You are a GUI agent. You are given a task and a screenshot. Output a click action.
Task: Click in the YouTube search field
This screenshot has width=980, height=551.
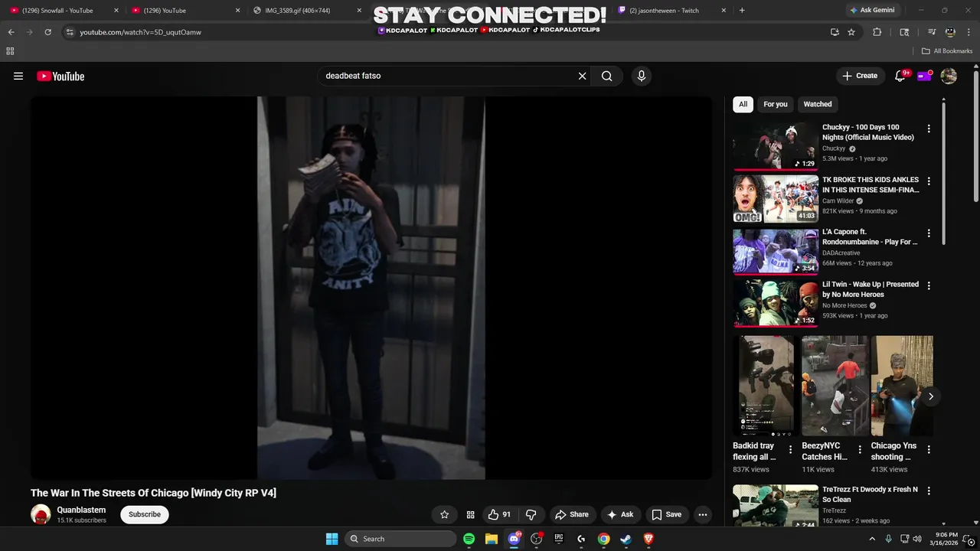click(x=448, y=76)
